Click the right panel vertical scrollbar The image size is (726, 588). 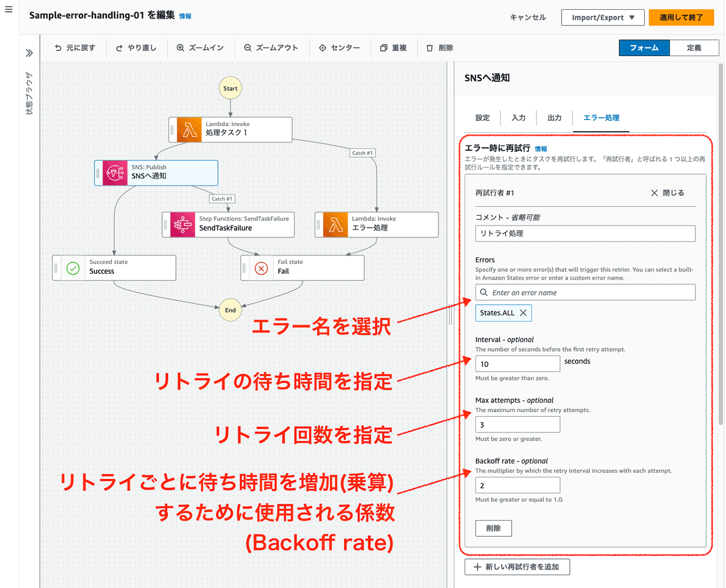coord(721,244)
